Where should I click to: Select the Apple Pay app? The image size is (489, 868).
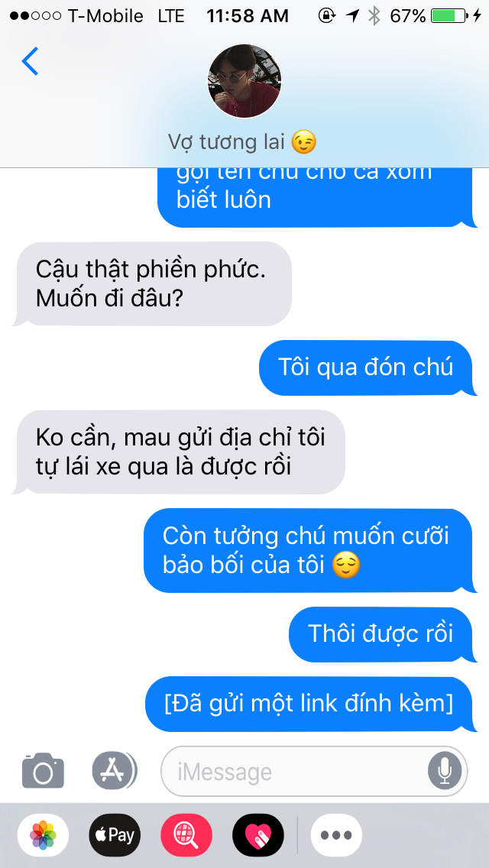click(x=115, y=835)
